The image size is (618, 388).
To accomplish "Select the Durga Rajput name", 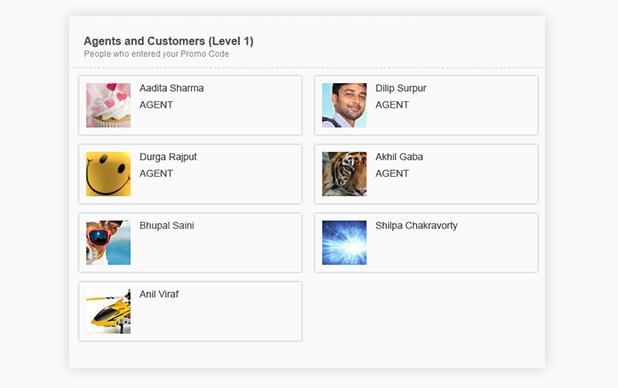I will (x=168, y=157).
